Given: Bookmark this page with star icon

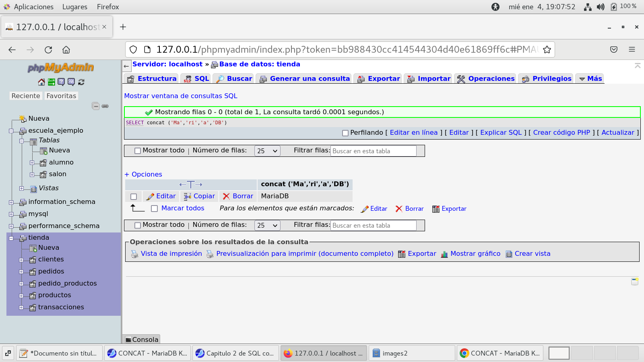Looking at the screenshot, I should (547, 49).
